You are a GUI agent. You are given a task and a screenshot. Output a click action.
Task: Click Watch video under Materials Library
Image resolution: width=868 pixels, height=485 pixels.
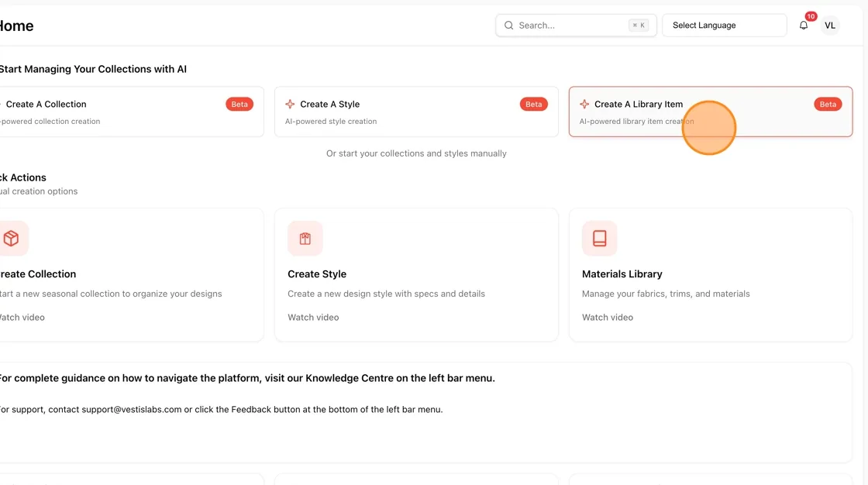(608, 317)
